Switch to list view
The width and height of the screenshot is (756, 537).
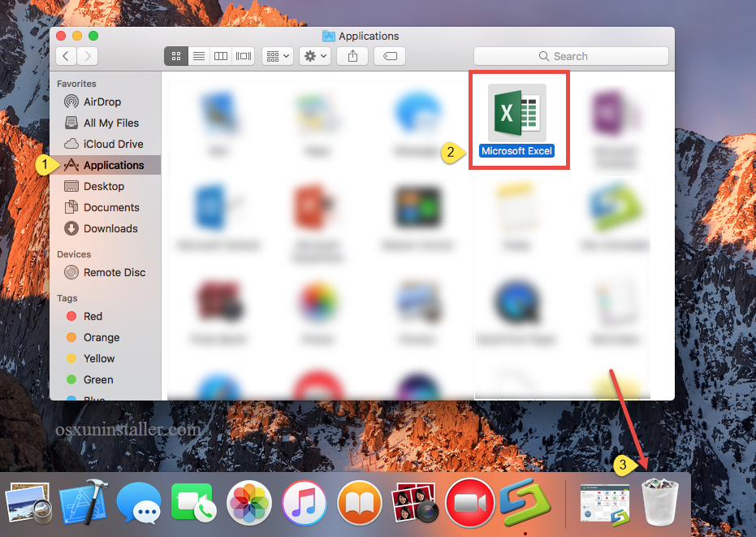199,55
